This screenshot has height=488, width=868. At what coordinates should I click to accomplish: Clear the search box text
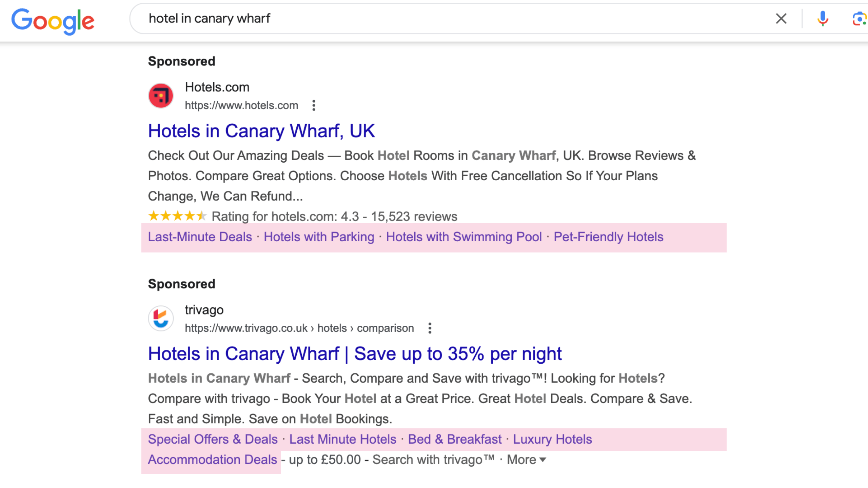pyautogui.click(x=781, y=19)
